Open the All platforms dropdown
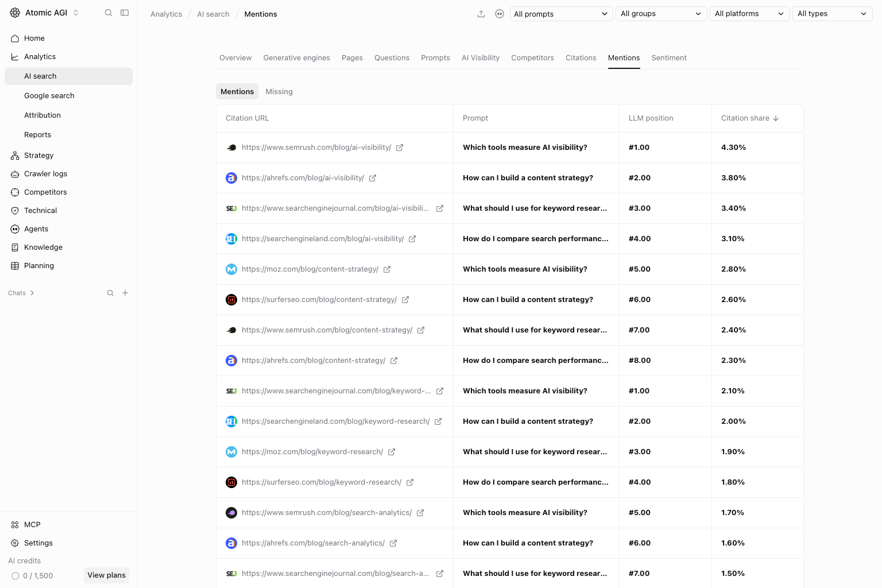Image resolution: width=882 pixels, height=588 pixels. 749,14
